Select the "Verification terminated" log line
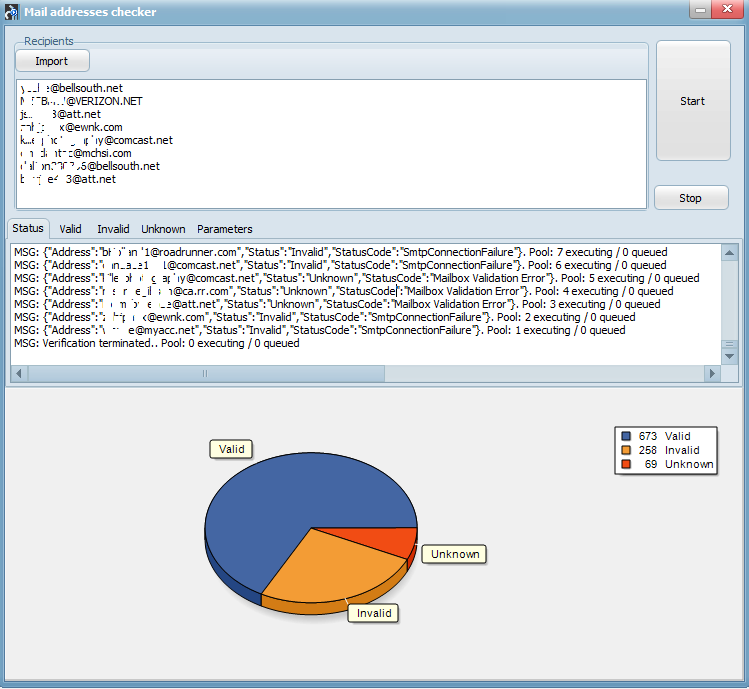Viewport: 749px width, 689px height. [x=157, y=343]
